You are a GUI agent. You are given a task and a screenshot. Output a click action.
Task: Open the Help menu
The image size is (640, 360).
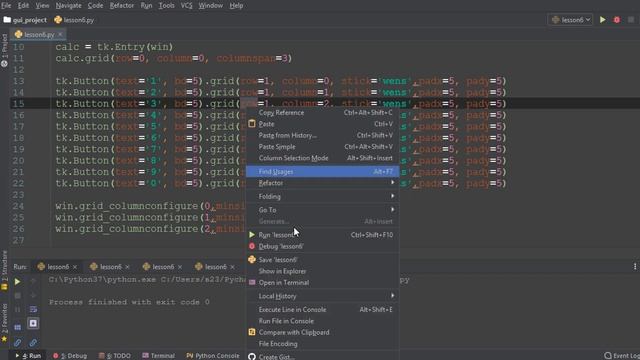point(236,6)
